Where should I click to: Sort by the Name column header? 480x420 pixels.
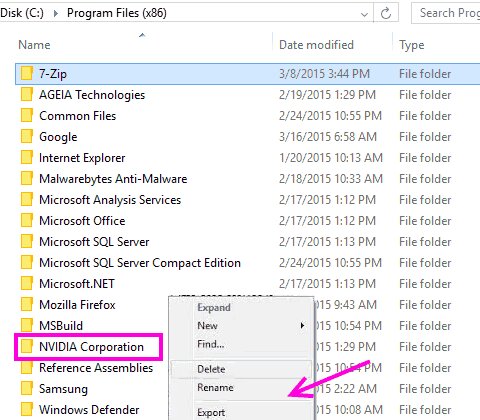pos(34,45)
